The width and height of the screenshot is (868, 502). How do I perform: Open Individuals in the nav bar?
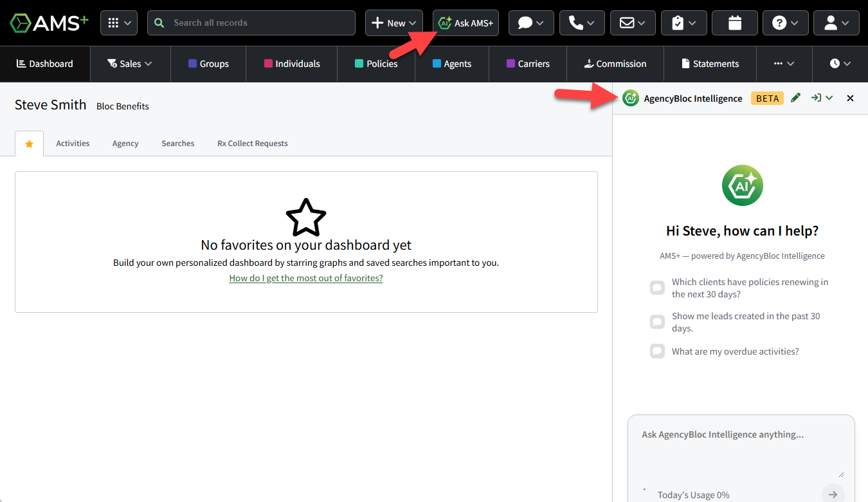(x=292, y=64)
